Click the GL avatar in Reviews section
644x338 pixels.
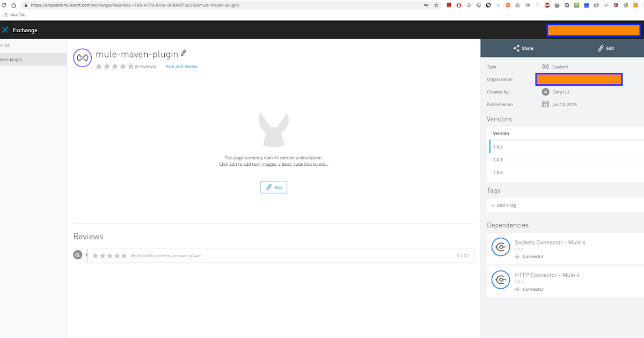tap(78, 255)
